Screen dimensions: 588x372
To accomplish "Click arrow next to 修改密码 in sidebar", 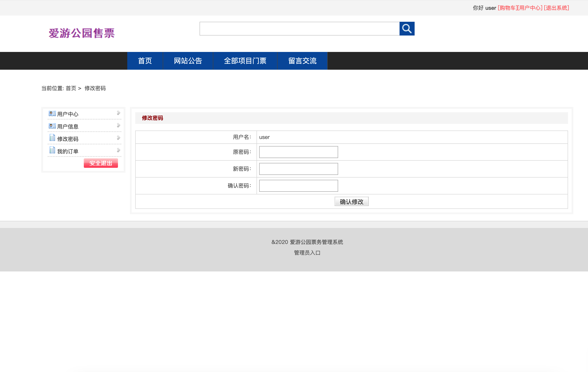I will 118,138.
